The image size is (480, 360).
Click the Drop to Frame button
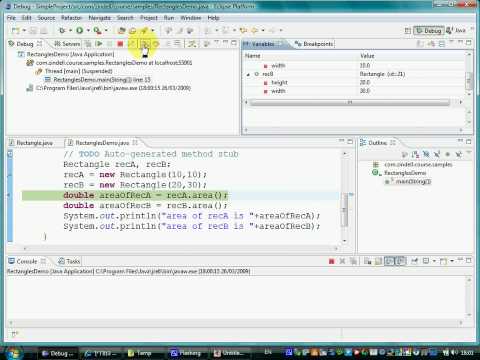point(177,44)
